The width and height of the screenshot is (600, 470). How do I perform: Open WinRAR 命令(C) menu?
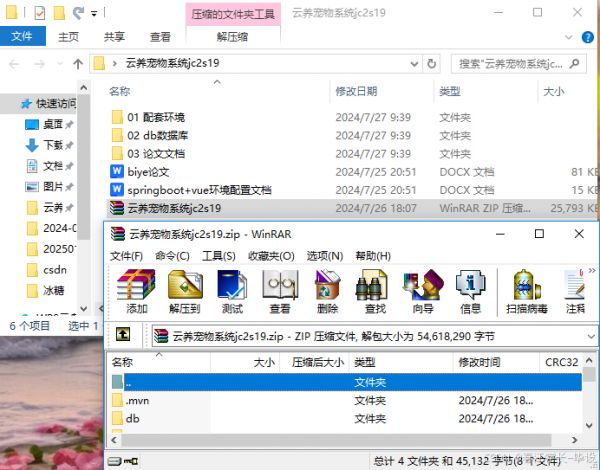point(173,256)
